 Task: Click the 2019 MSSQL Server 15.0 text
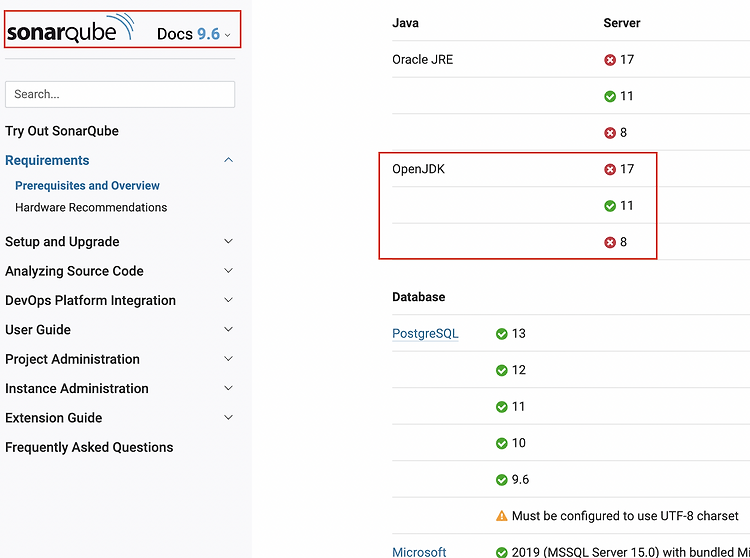click(x=631, y=552)
